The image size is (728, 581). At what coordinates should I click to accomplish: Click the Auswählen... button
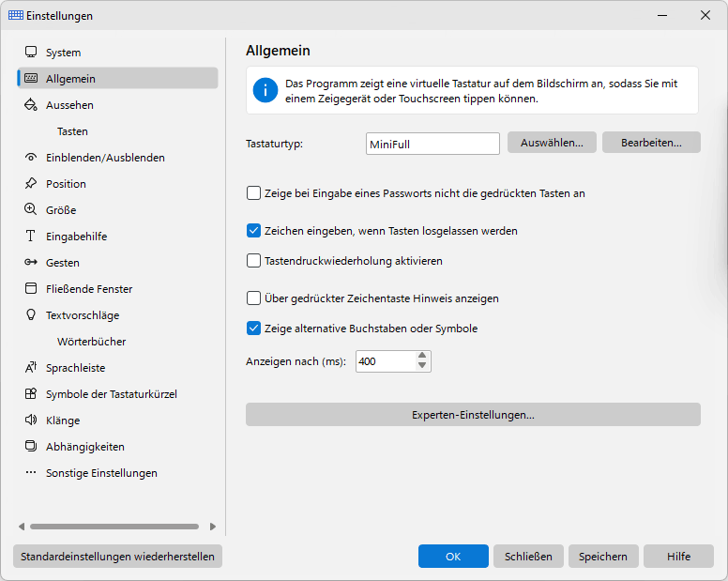pos(552,142)
